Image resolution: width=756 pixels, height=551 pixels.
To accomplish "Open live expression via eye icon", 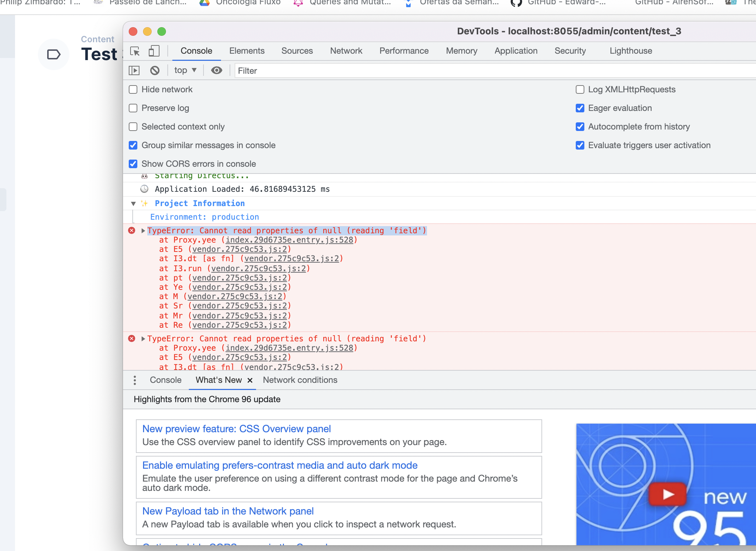I will click(216, 70).
